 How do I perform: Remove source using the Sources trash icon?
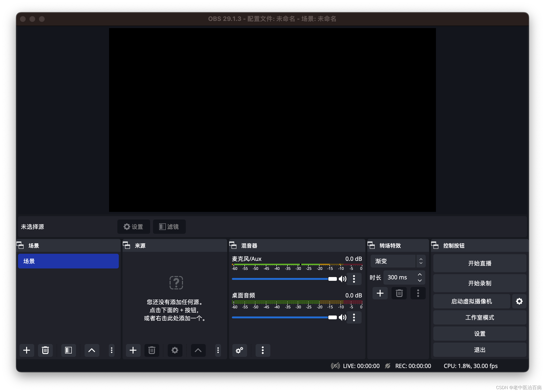(152, 350)
